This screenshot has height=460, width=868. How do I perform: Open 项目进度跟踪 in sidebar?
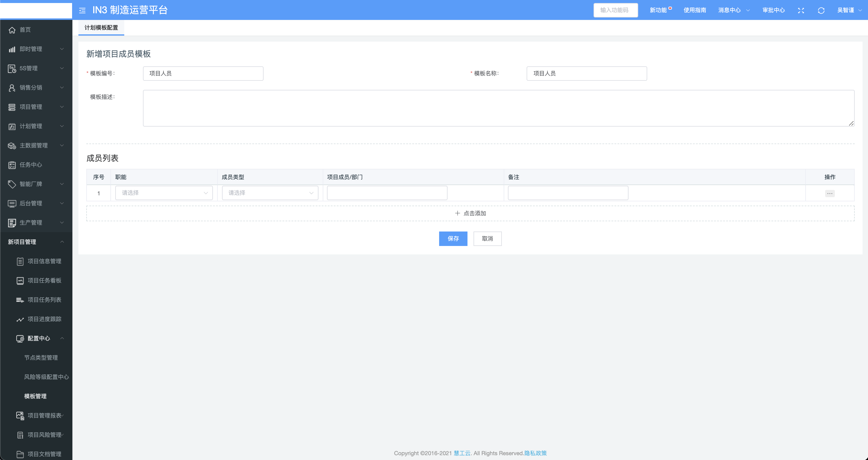[44, 319]
